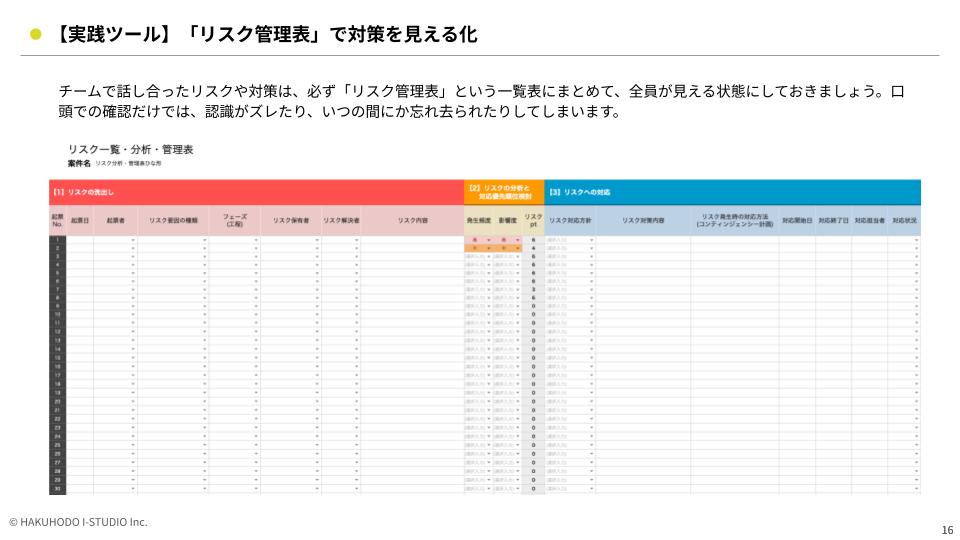Open row 1 起票者 dropdown arrow
960x540 pixels.
point(132,240)
